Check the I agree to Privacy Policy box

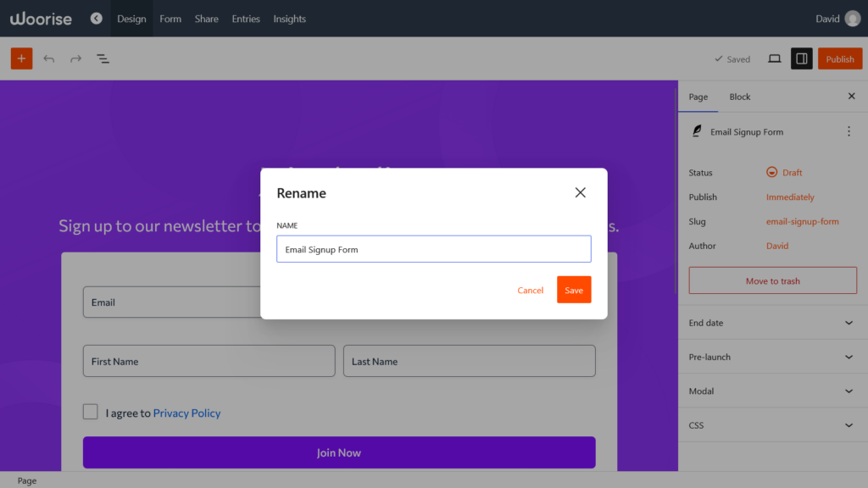[90, 412]
